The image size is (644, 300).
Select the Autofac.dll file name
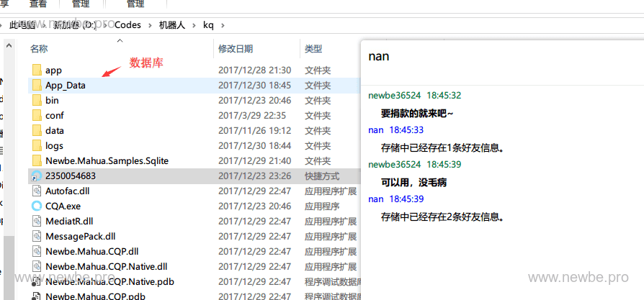click(x=68, y=191)
